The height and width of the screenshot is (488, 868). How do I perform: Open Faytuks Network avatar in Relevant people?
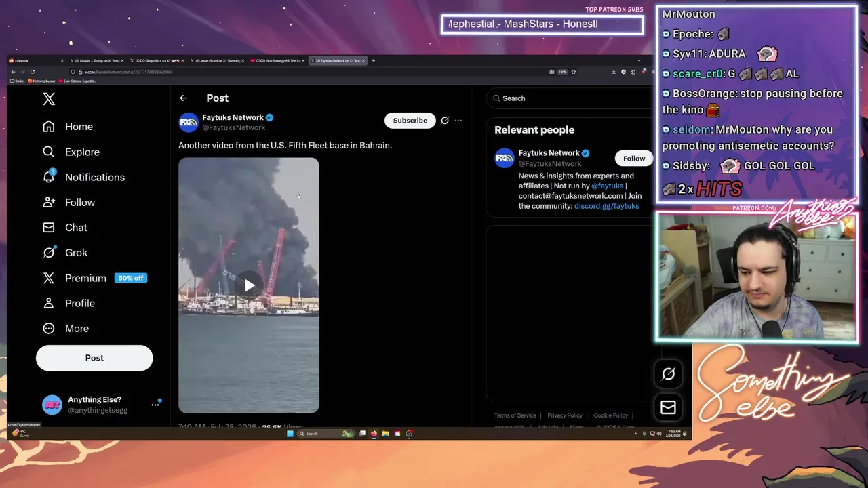tap(505, 158)
